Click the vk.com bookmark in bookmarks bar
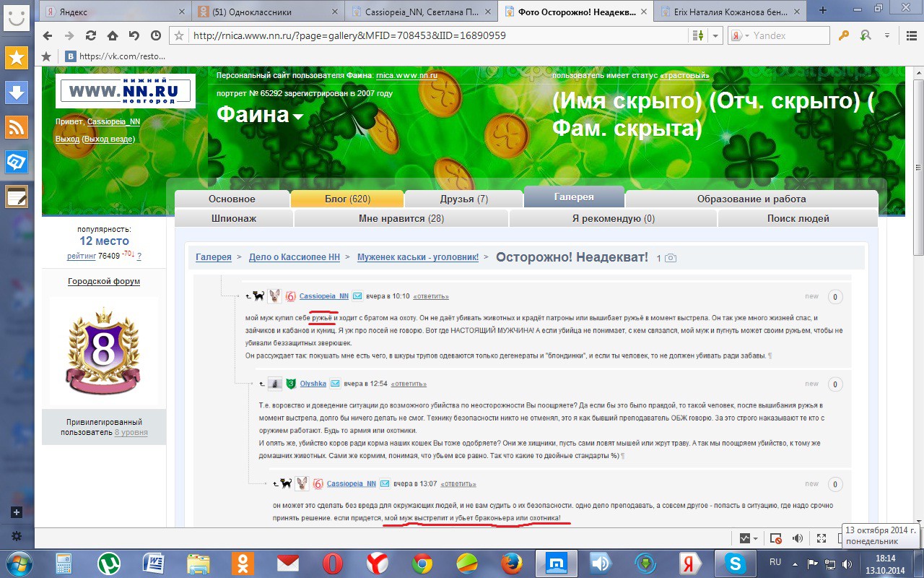 tap(114, 56)
